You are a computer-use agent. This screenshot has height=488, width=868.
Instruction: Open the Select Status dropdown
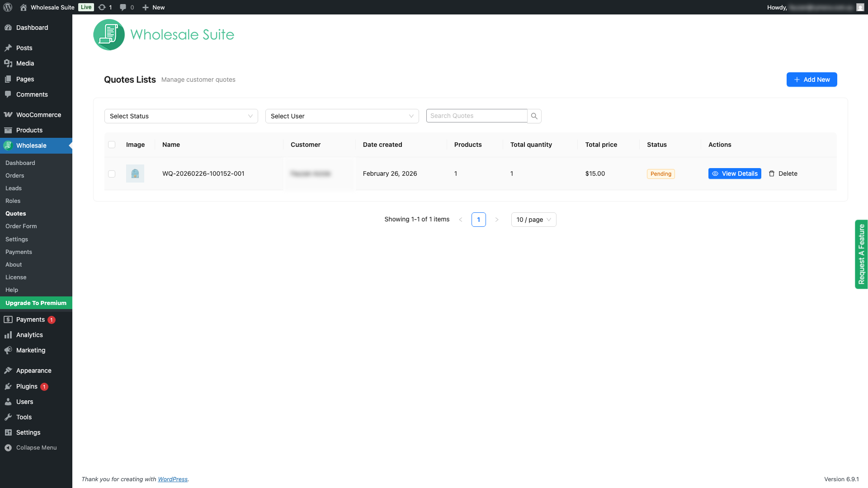click(181, 116)
